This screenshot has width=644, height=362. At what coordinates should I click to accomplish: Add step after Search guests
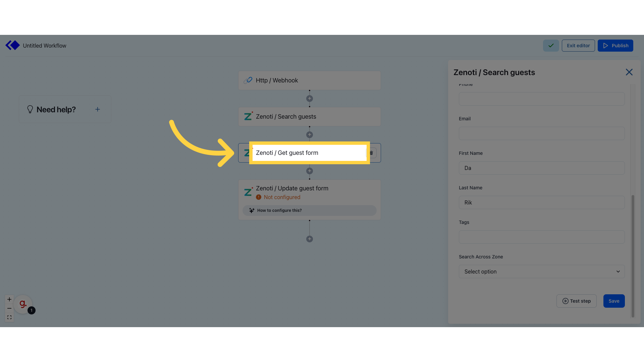[310, 135]
